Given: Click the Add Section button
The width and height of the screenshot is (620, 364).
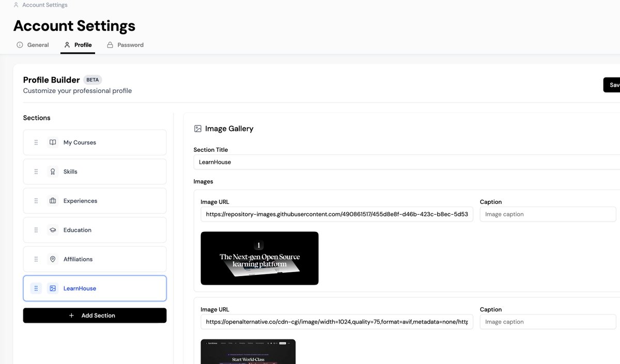Looking at the screenshot, I should tap(95, 315).
